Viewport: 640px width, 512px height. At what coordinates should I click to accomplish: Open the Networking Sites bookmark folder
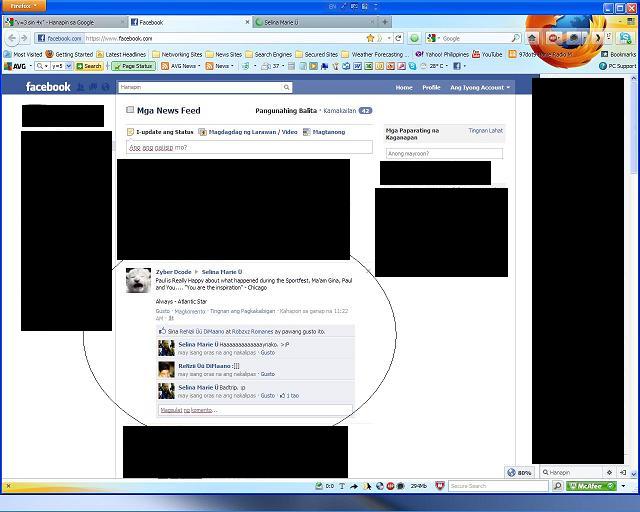point(177,54)
